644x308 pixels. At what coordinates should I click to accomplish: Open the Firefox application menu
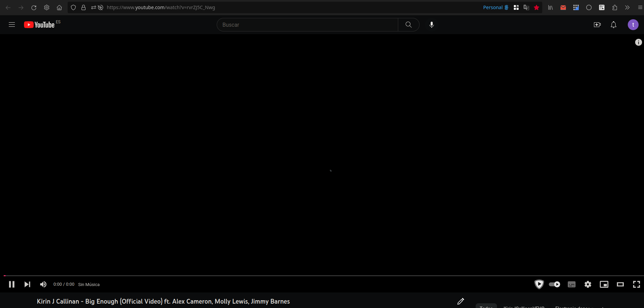click(640, 7)
